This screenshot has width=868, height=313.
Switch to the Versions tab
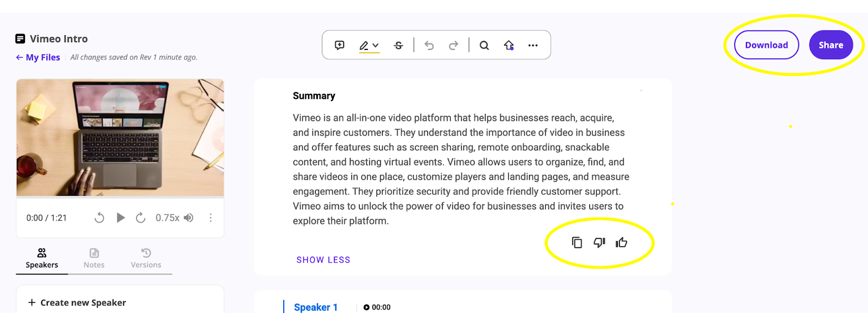coord(146,259)
